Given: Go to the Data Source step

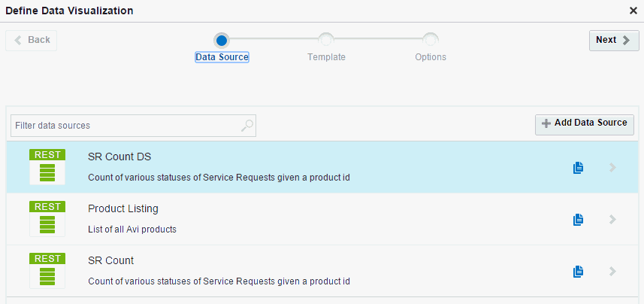Looking at the screenshot, I should (x=221, y=40).
